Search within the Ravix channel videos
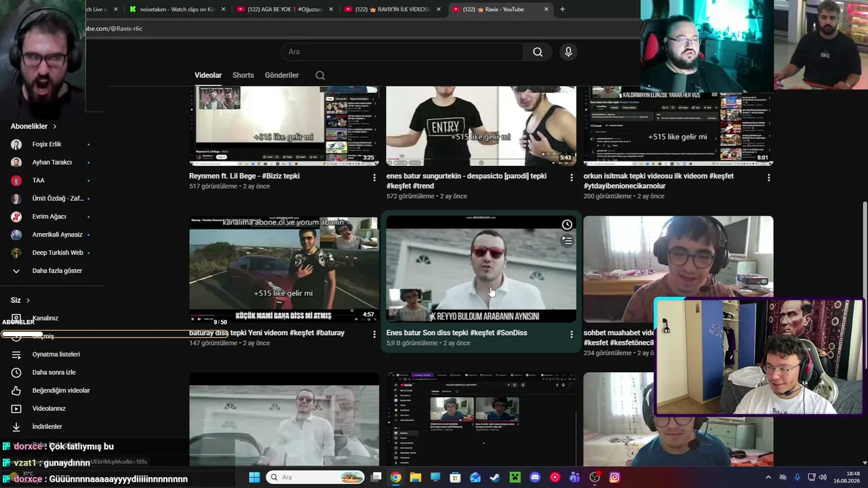The height and width of the screenshot is (488, 868). coord(320,75)
